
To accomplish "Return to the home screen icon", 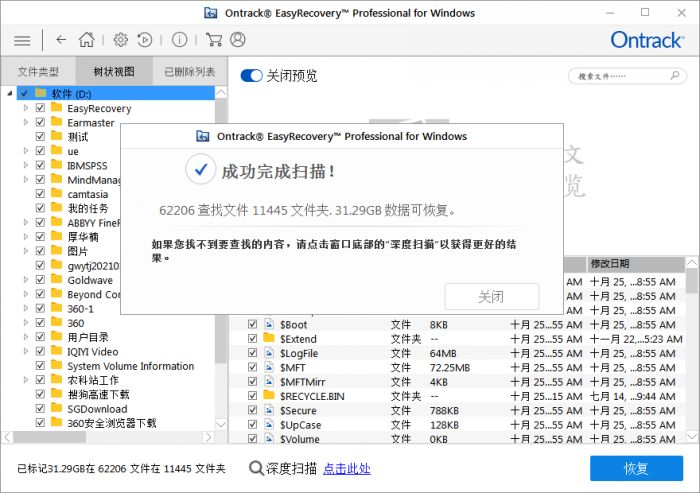I will click(x=87, y=40).
